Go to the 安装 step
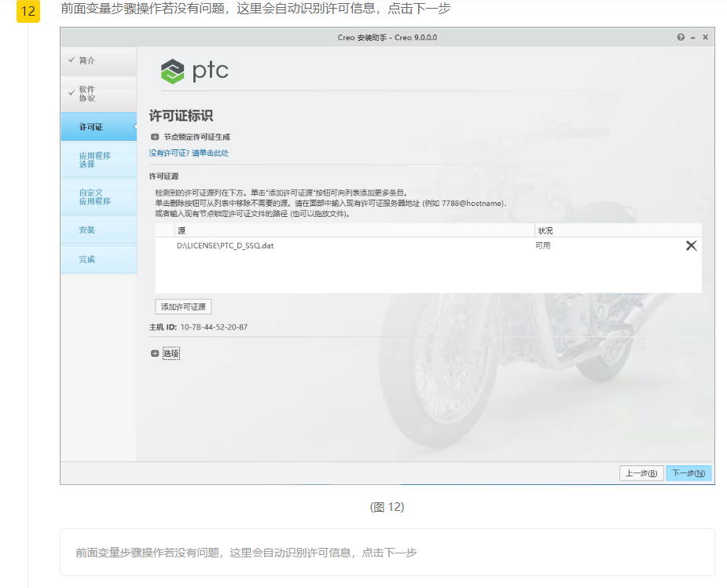The height and width of the screenshot is (588, 727). [99, 230]
